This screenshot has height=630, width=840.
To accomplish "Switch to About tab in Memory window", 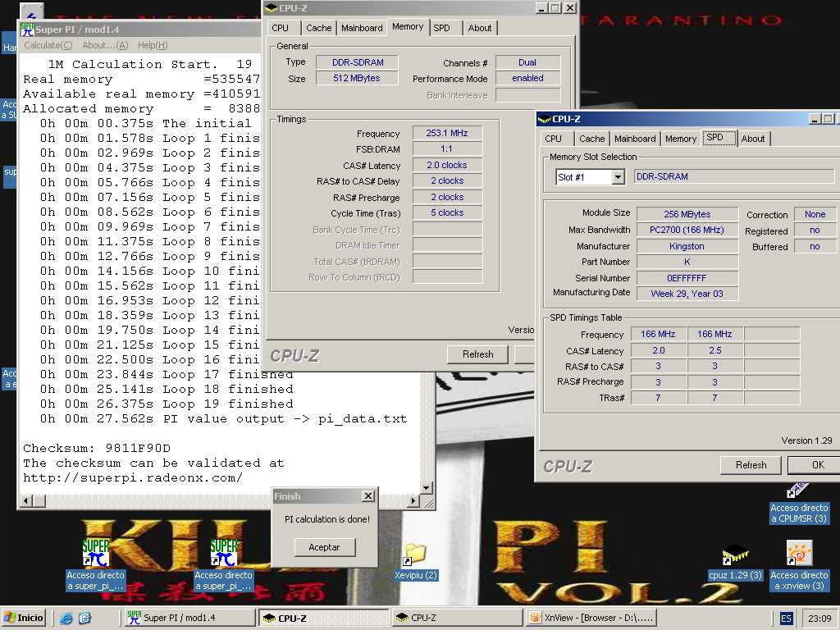I will [479, 28].
